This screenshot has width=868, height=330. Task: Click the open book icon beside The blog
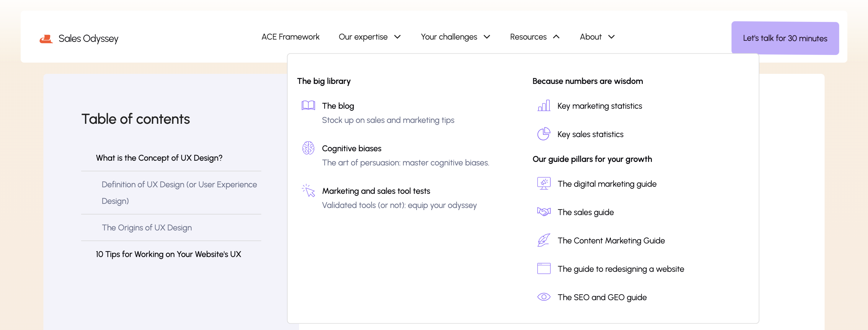[x=308, y=105]
